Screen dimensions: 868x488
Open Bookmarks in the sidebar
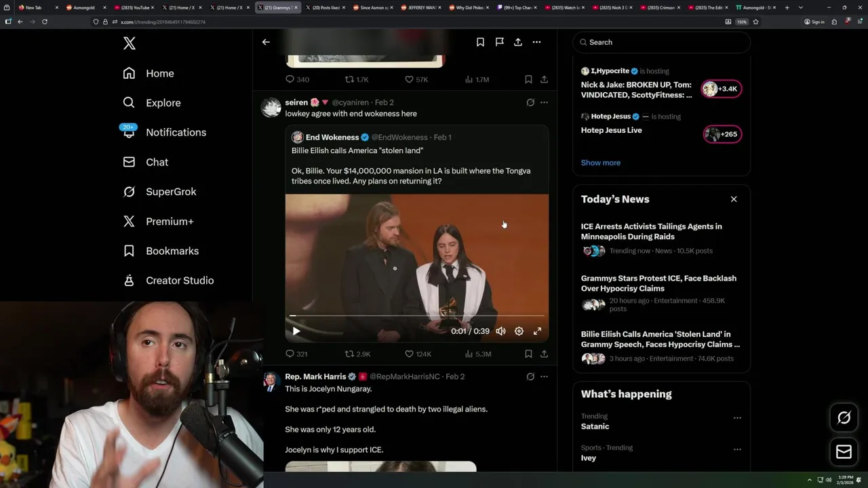(x=161, y=251)
